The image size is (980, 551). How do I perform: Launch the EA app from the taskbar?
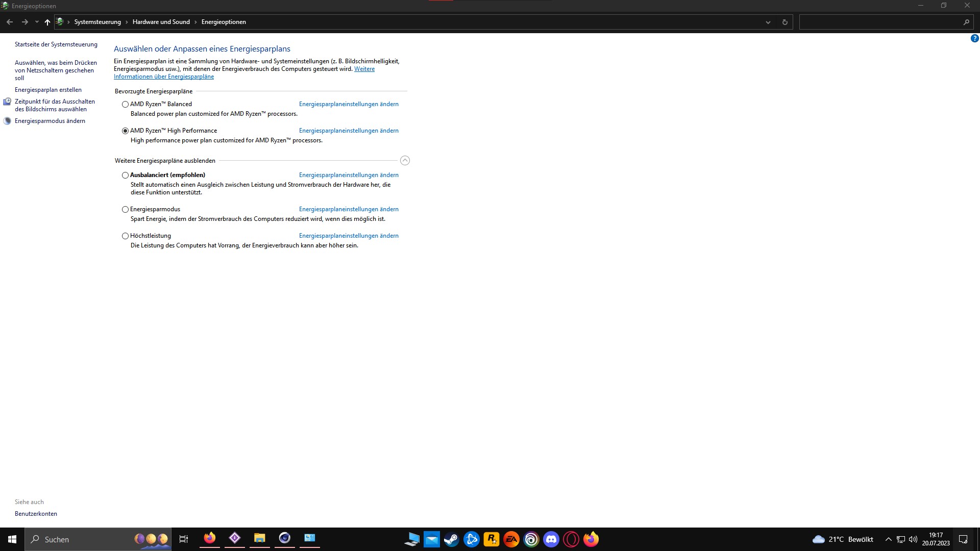click(x=511, y=539)
